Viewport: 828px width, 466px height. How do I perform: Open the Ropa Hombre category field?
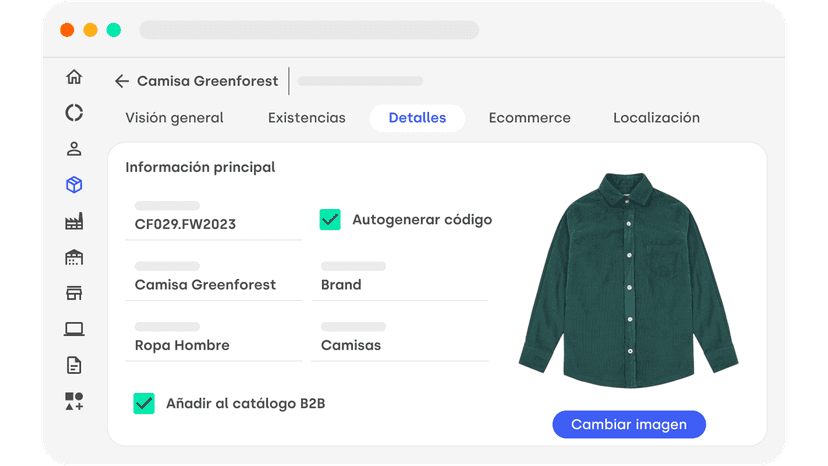click(214, 342)
